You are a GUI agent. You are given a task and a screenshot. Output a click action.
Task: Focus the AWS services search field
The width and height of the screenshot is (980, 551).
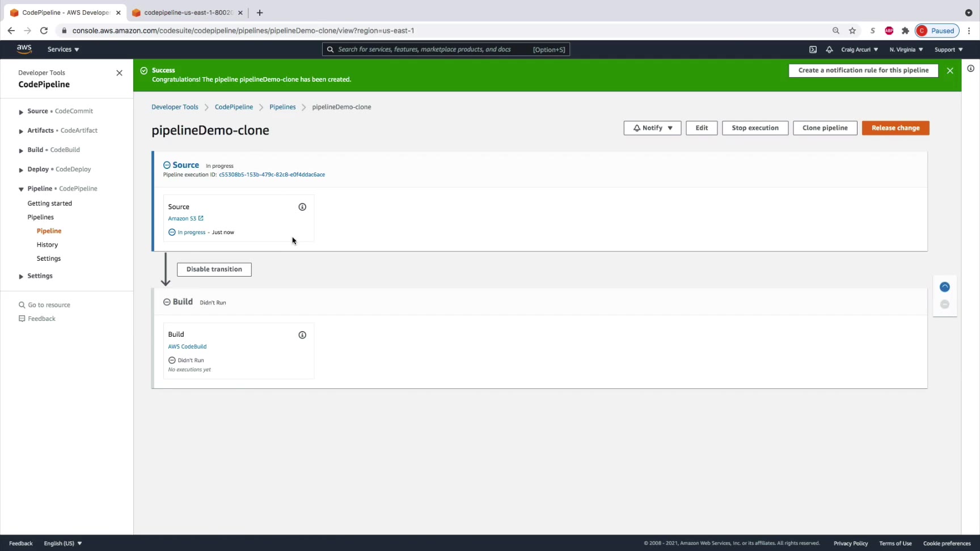446,50
